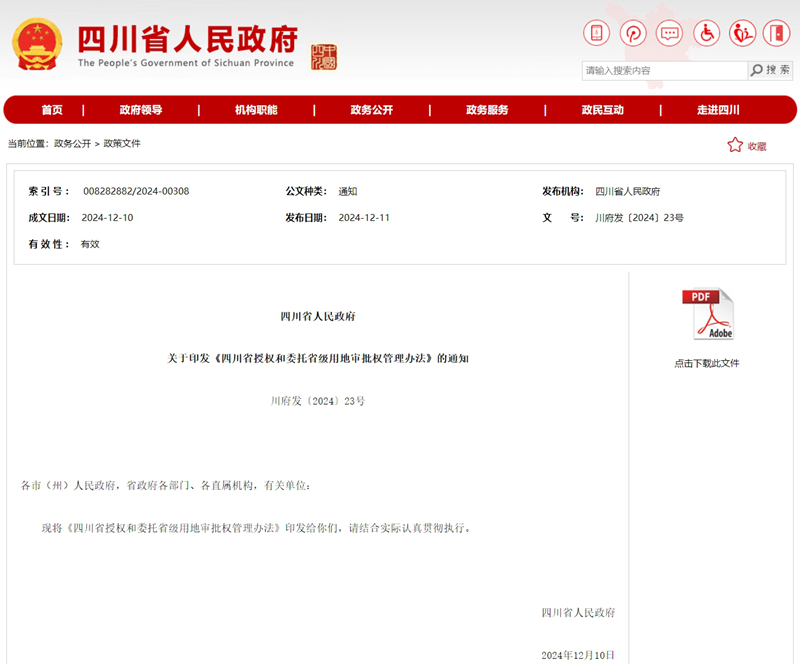Screen dimensions: 800x664
Task: Click 点击下载此文件 download link
Action: pyautogui.click(x=707, y=363)
